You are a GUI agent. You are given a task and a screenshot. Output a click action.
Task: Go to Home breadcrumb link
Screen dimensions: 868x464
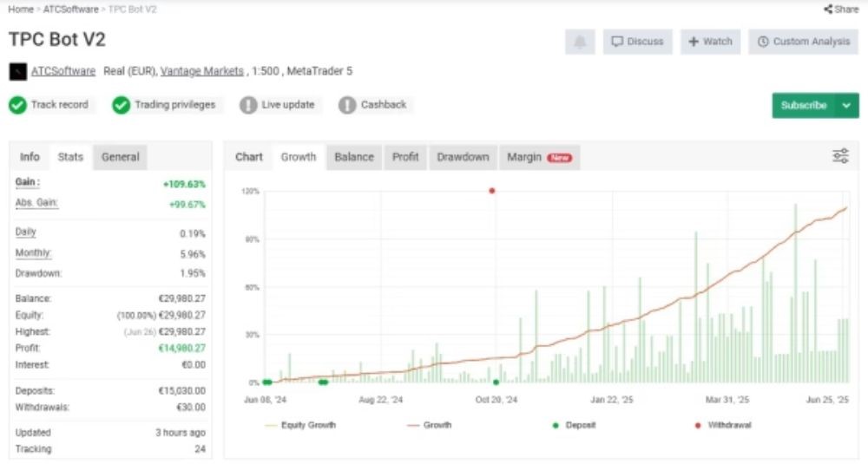(21, 9)
